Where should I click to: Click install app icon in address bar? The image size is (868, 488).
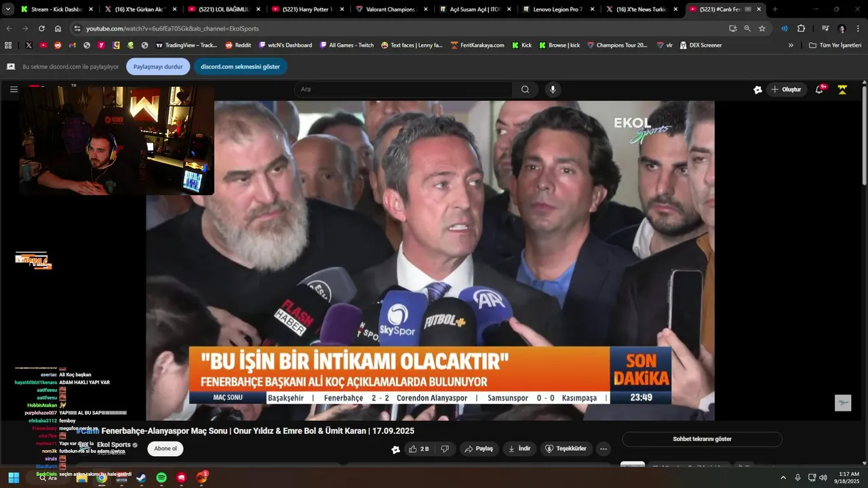coord(732,28)
